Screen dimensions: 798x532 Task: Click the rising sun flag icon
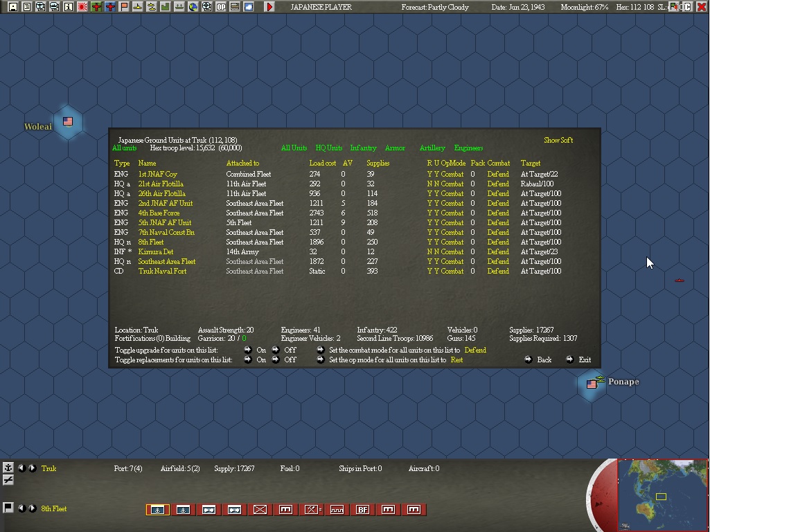82,7
